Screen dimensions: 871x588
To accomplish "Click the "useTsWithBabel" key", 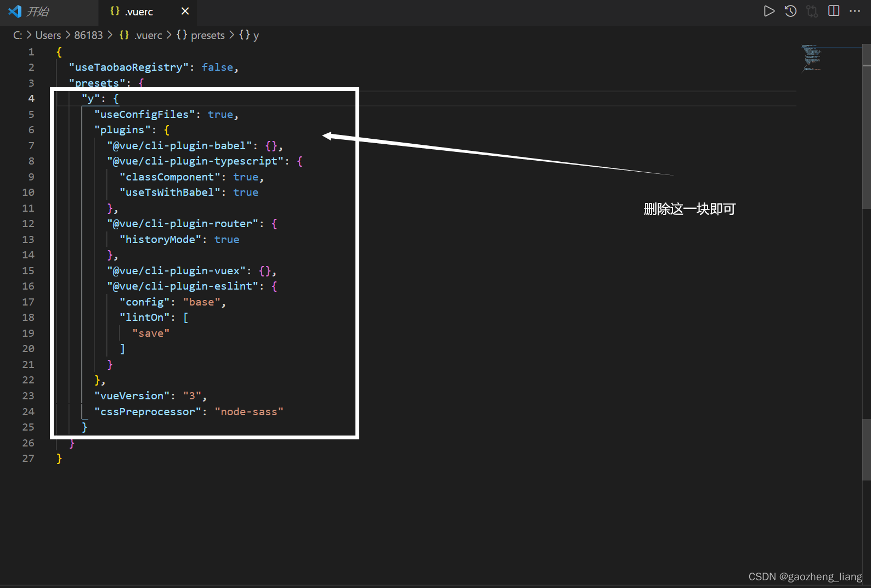I will (x=169, y=193).
